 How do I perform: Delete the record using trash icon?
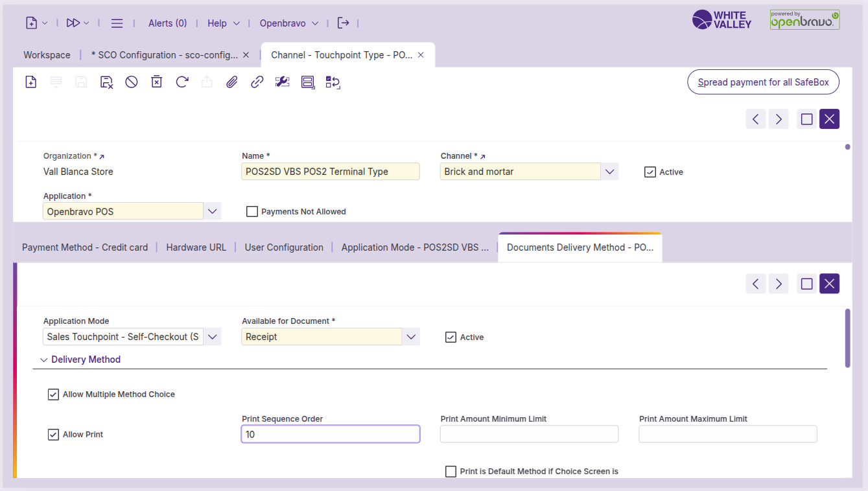coord(156,82)
